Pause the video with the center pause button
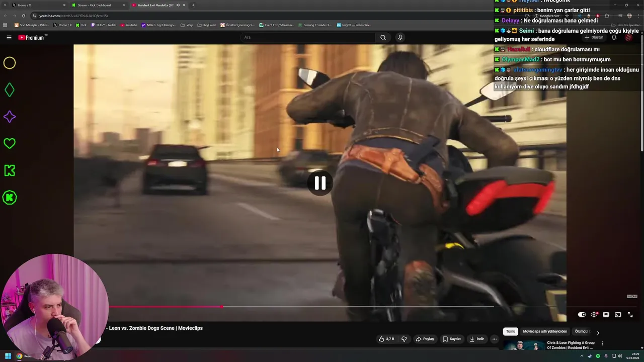This screenshot has height=362, width=644. pyautogui.click(x=320, y=183)
